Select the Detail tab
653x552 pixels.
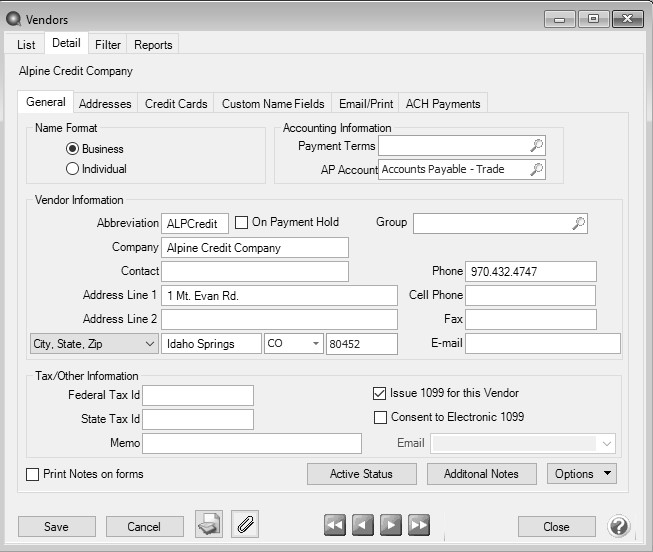66,43
